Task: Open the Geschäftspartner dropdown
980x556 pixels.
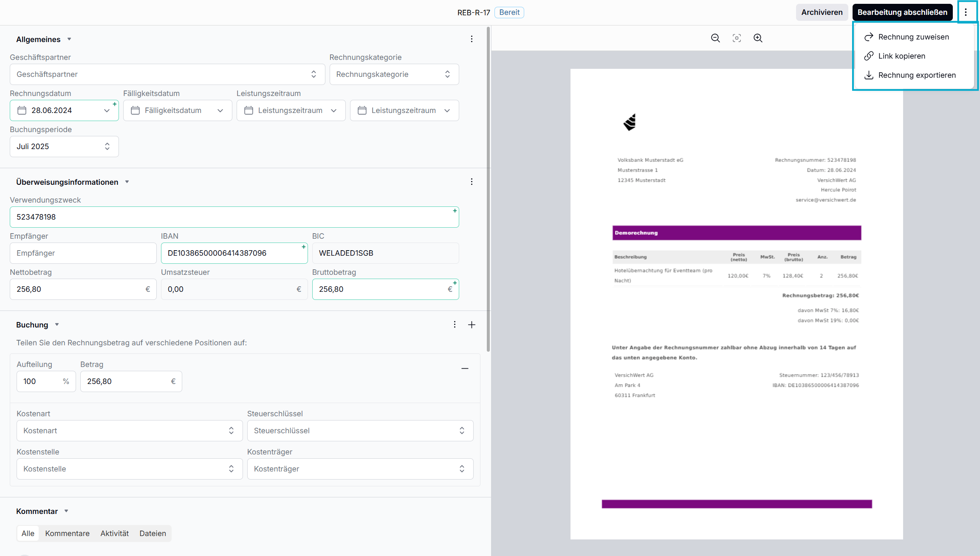Action: [167, 74]
